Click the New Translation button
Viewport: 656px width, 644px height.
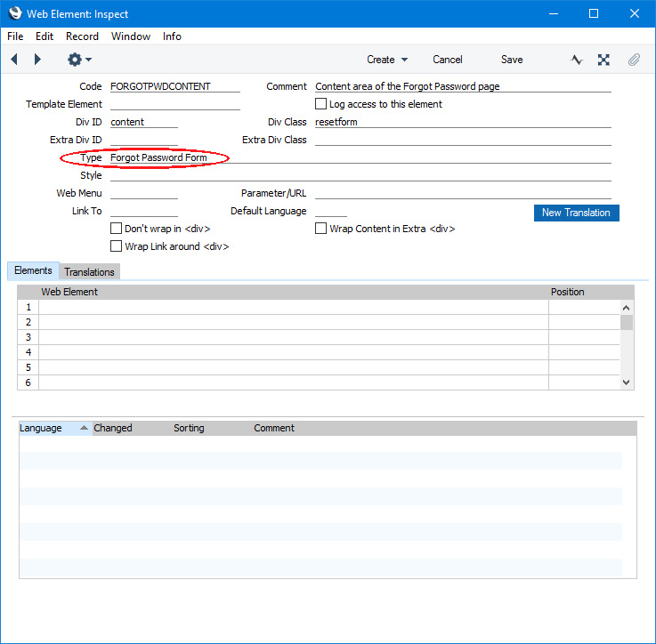click(576, 213)
